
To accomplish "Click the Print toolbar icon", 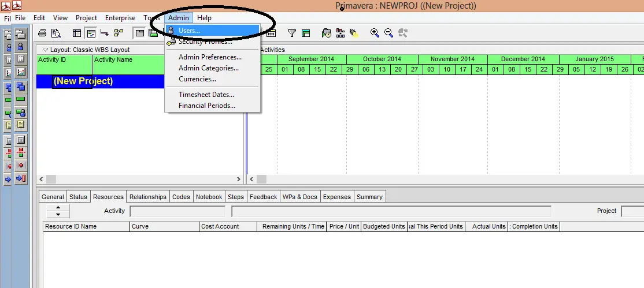I will pos(42,33).
